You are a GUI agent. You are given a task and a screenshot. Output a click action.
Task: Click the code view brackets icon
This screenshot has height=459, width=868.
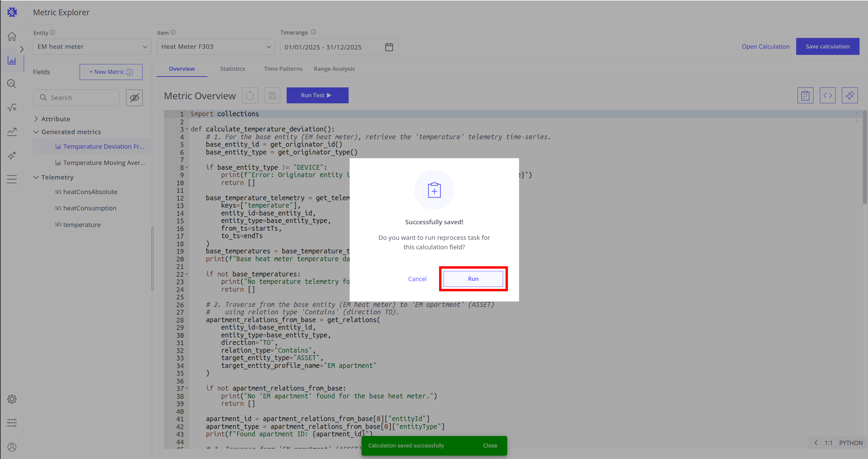click(827, 96)
